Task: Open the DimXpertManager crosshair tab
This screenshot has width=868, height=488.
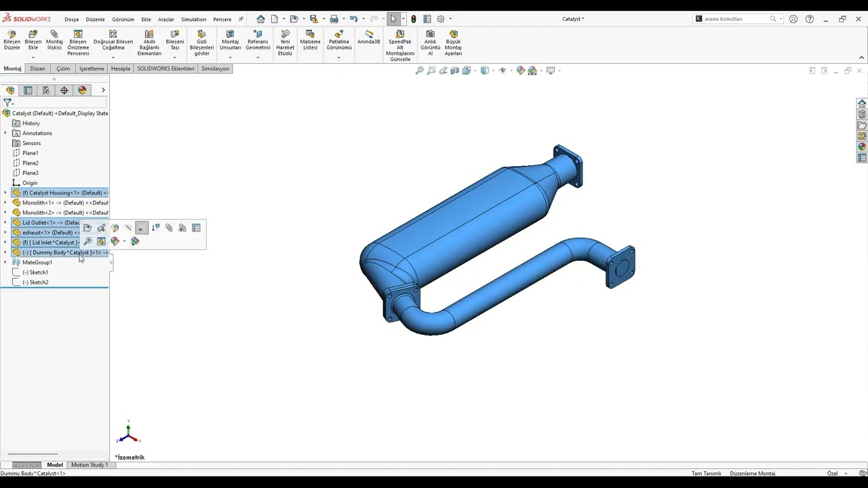Action: point(64,90)
